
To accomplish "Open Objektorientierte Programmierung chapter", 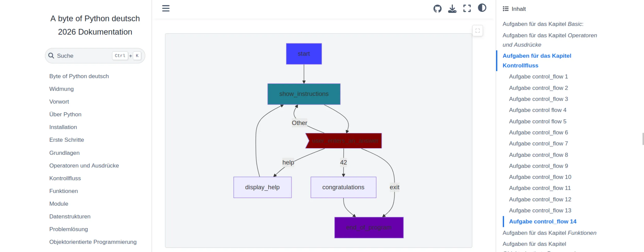I will [93, 242].
